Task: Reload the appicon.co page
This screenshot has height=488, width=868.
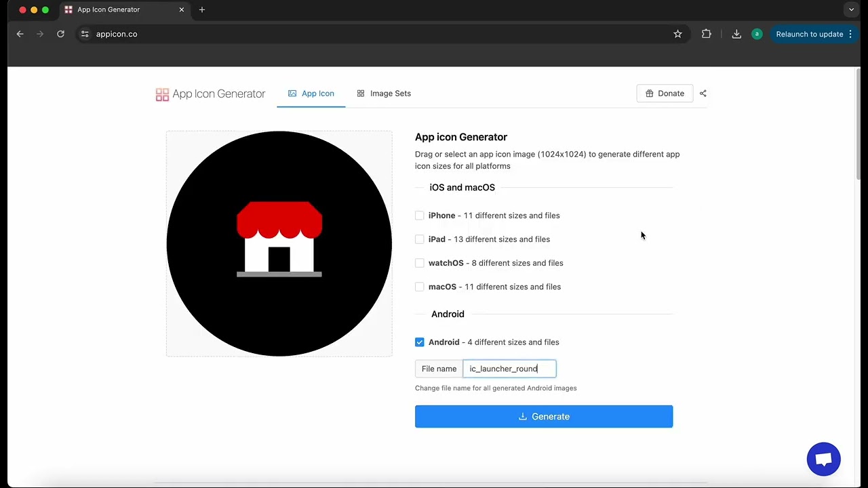Action: pyautogui.click(x=60, y=34)
